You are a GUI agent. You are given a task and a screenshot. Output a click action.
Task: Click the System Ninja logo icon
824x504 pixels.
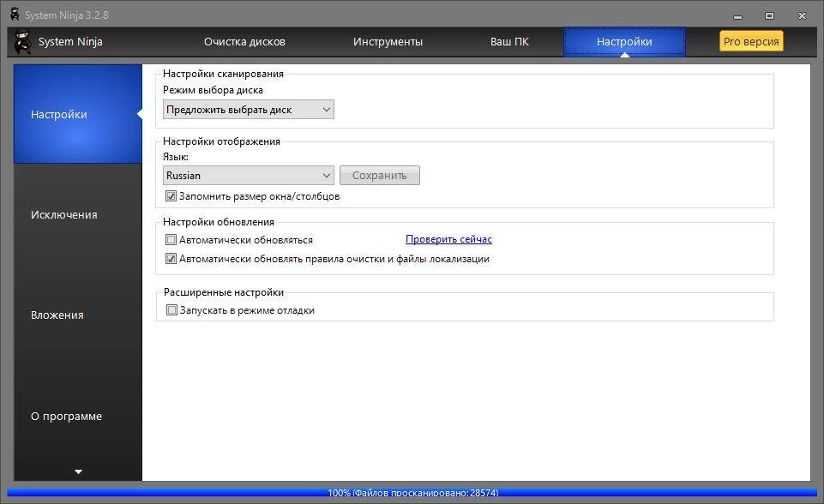22,41
